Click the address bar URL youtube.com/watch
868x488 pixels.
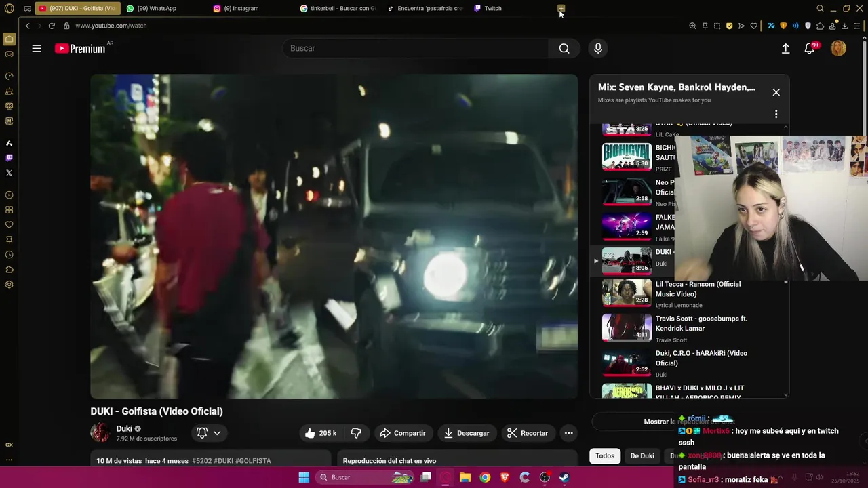111,26
